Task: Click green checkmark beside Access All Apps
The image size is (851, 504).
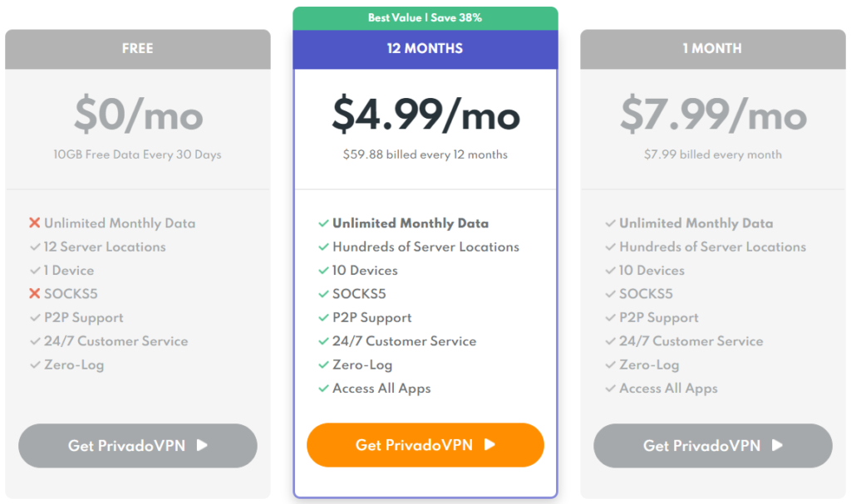Action: coord(323,389)
